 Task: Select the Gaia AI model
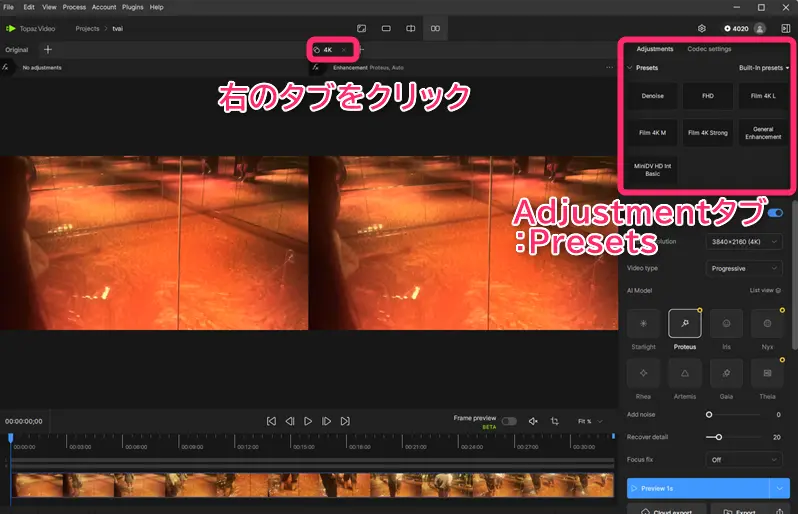(x=726, y=373)
